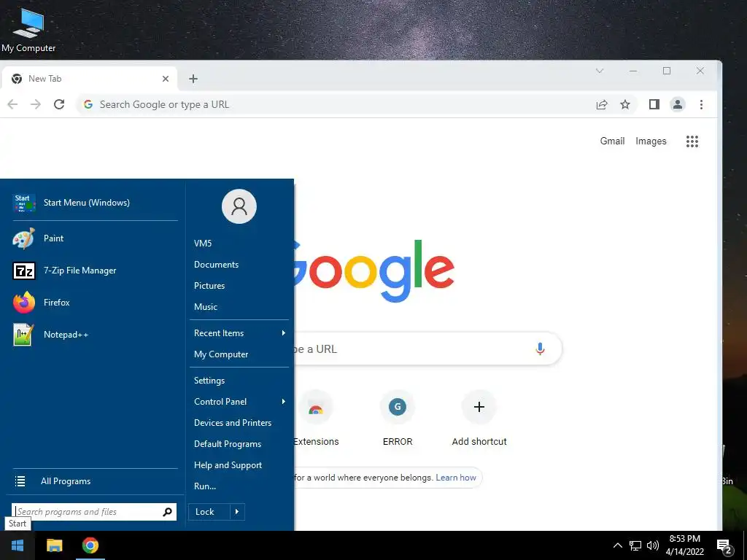Open the Google apps grid

[692, 141]
